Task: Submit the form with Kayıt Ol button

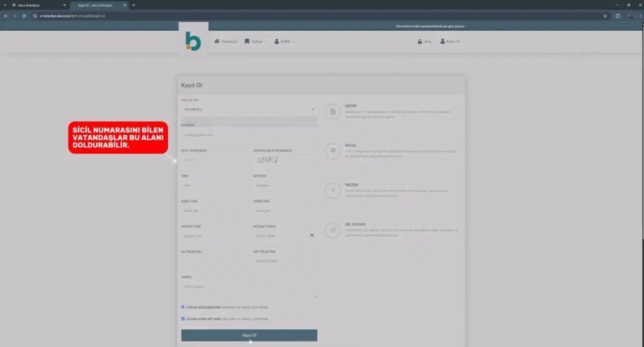Action: point(249,335)
